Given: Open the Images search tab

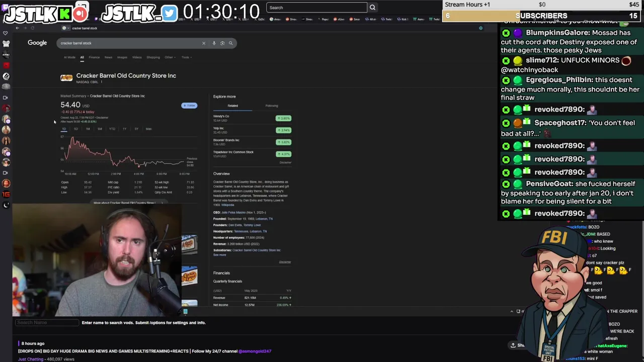Looking at the screenshot, I should (x=122, y=57).
